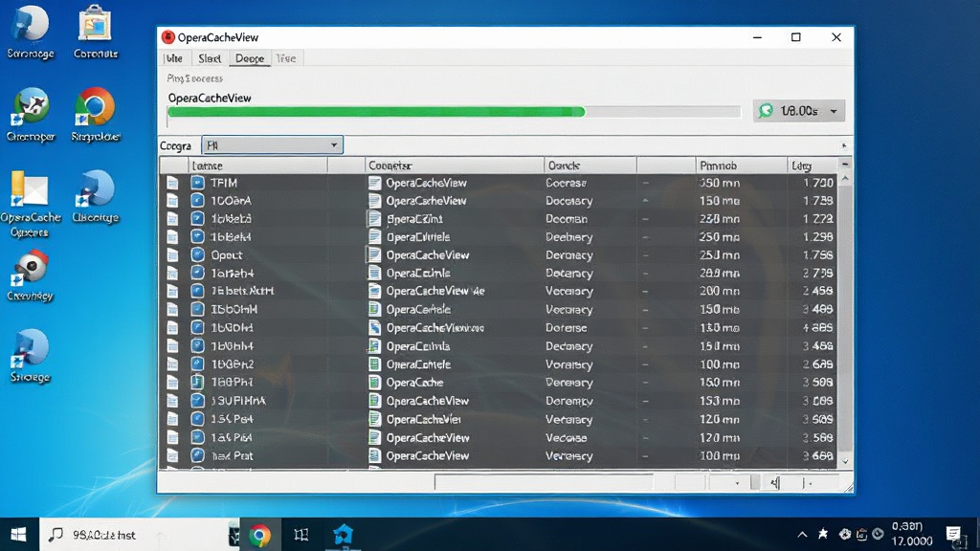Sort by the Oancle column header

tap(590, 165)
